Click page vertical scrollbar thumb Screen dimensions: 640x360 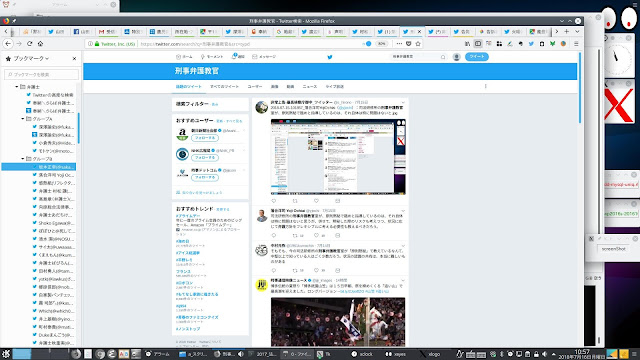tap(580, 87)
